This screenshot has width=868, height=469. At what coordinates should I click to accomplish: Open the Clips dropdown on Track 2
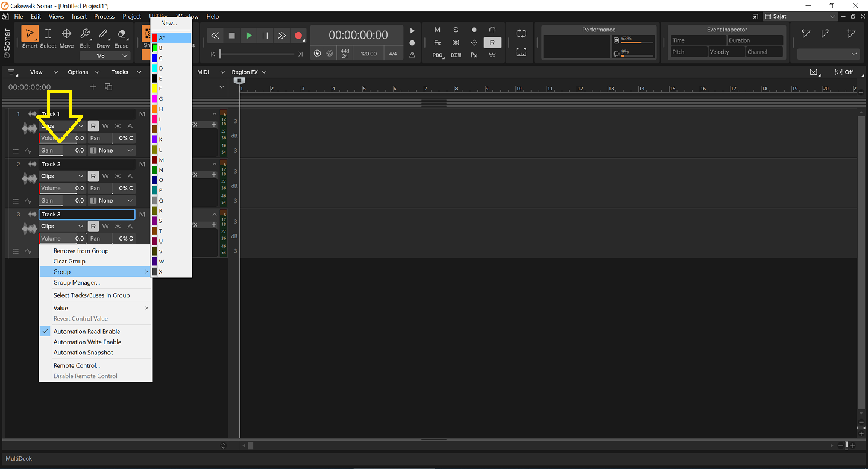point(63,176)
